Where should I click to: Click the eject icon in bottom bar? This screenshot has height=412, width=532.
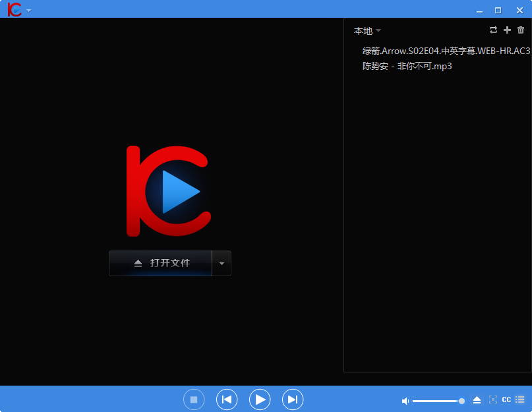pos(477,399)
